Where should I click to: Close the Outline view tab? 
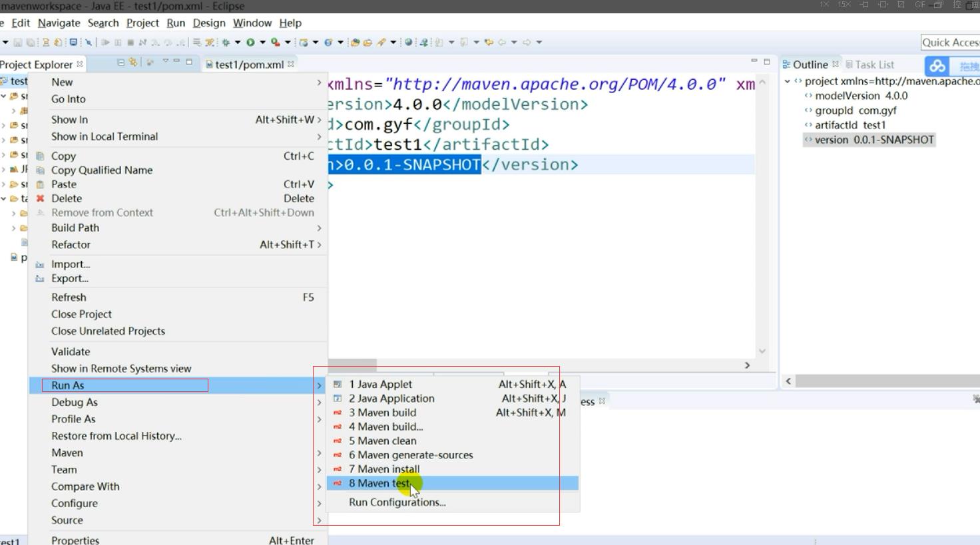(x=836, y=64)
